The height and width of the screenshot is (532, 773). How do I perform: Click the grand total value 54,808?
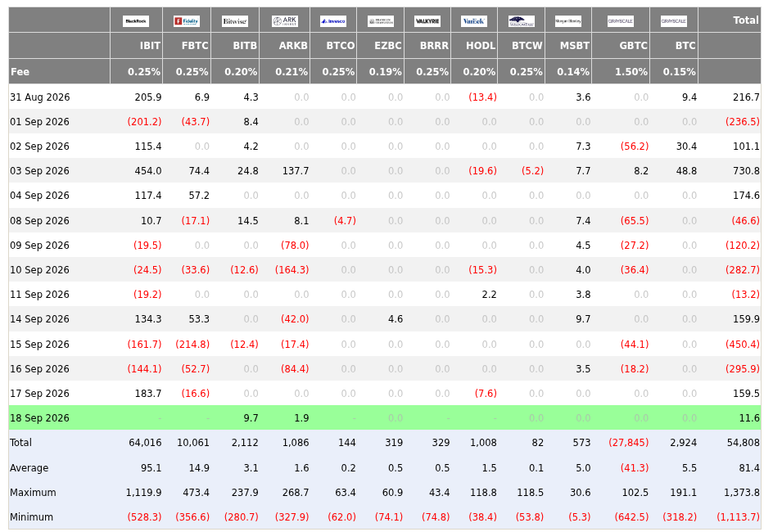743,443
